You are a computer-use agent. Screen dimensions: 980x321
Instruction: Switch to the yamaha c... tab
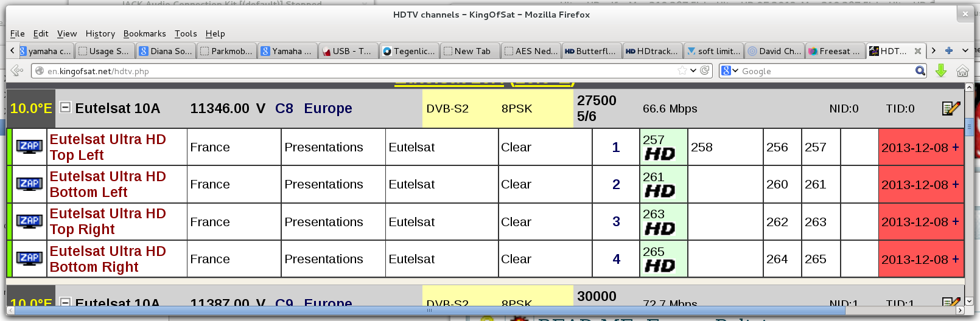[x=46, y=51]
